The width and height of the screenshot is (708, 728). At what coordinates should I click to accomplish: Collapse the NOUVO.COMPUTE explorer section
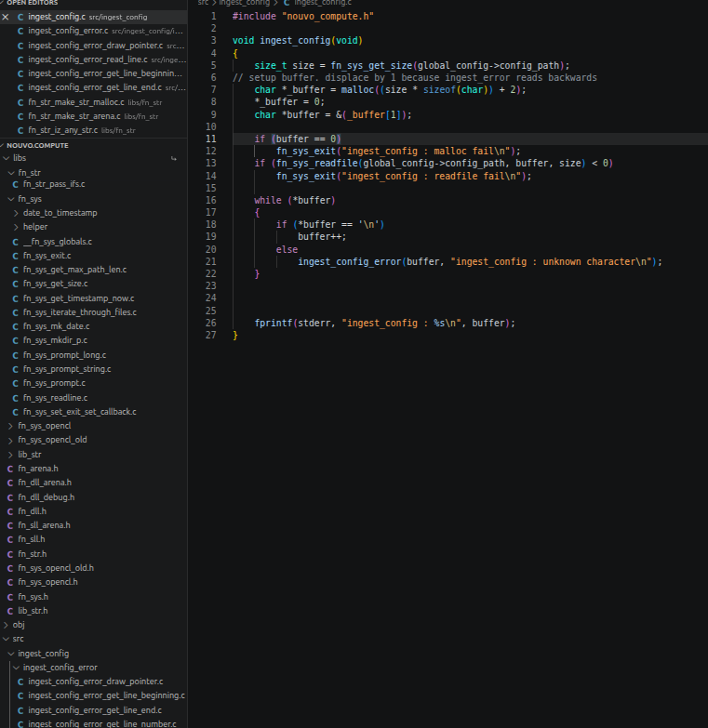(x=3, y=145)
